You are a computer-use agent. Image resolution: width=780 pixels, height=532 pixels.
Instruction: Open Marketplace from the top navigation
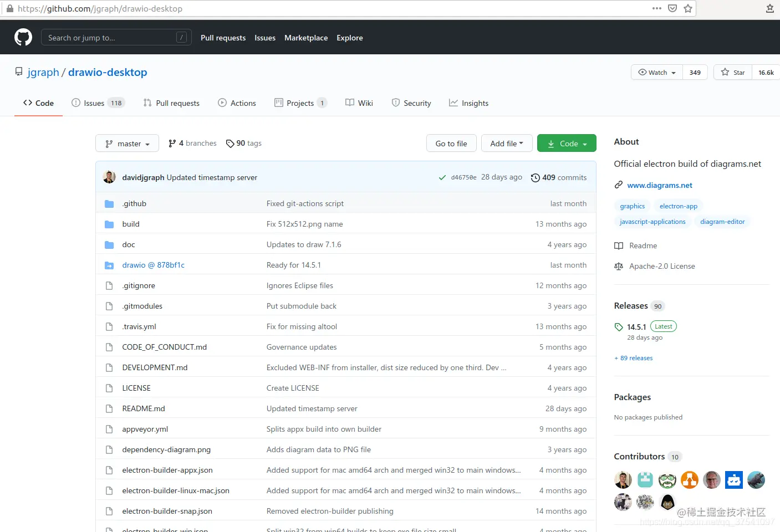[306, 38]
